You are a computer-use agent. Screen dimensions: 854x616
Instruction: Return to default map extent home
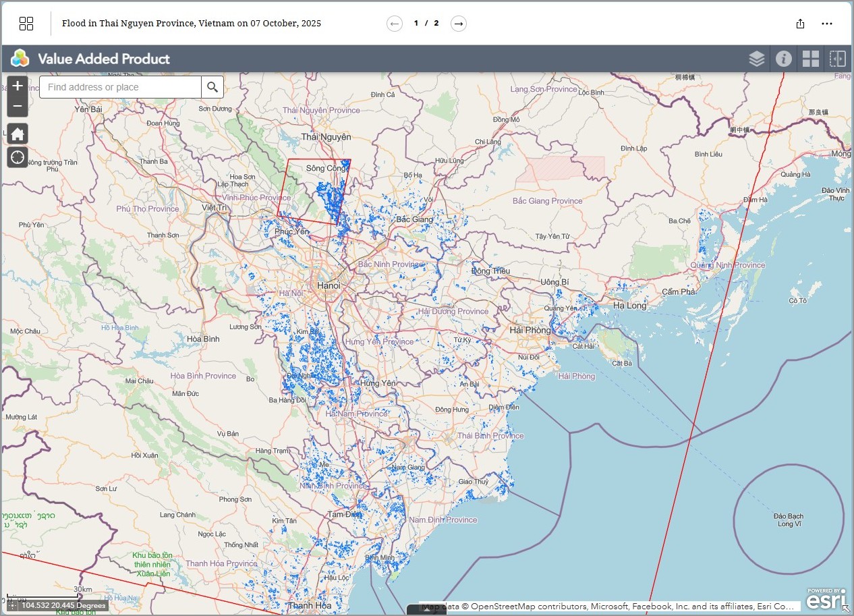coord(18,134)
